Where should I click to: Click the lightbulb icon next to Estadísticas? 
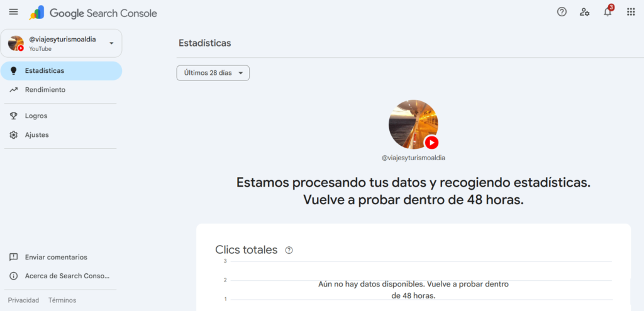click(14, 70)
